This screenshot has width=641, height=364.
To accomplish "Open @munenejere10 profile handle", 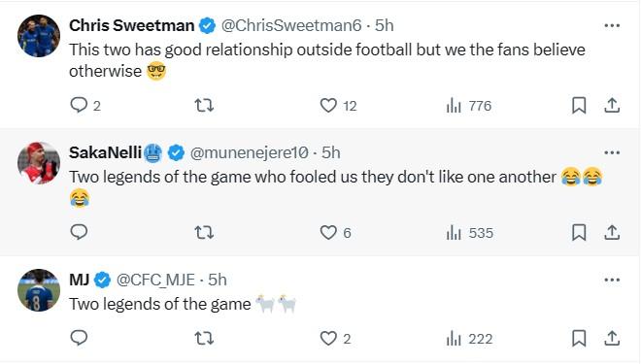I will [250, 152].
